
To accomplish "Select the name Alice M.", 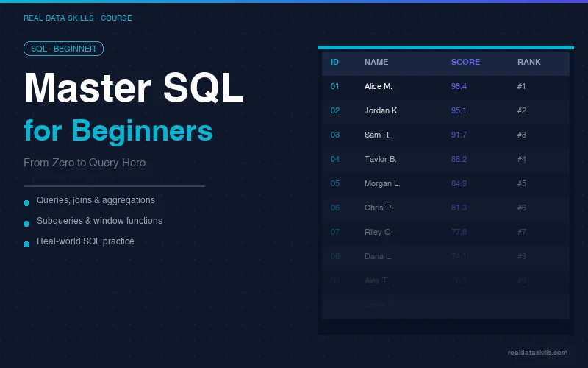I will pos(379,86).
